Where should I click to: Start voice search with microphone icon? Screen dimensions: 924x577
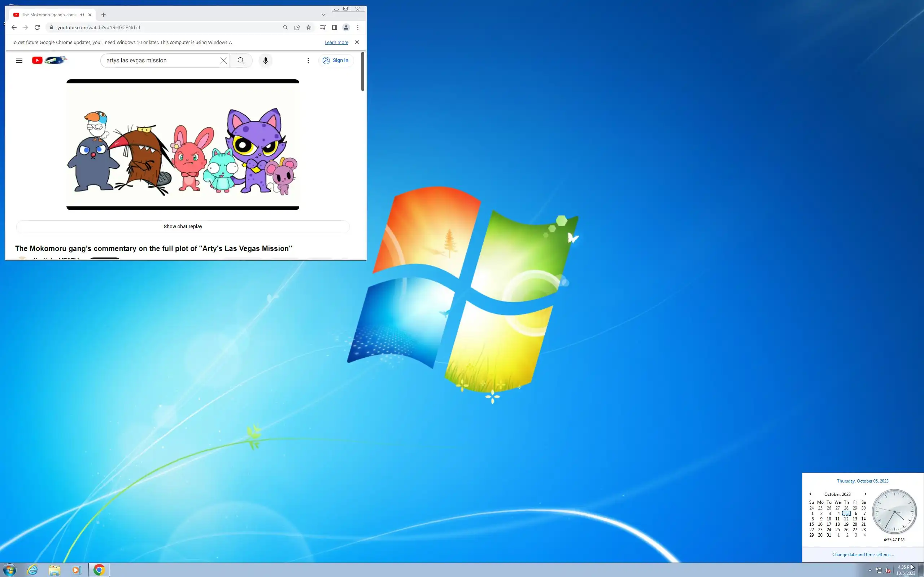tap(265, 60)
